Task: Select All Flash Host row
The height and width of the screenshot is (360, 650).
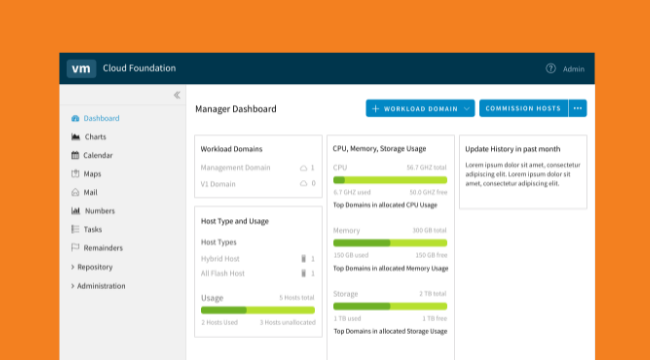Action: [258, 273]
